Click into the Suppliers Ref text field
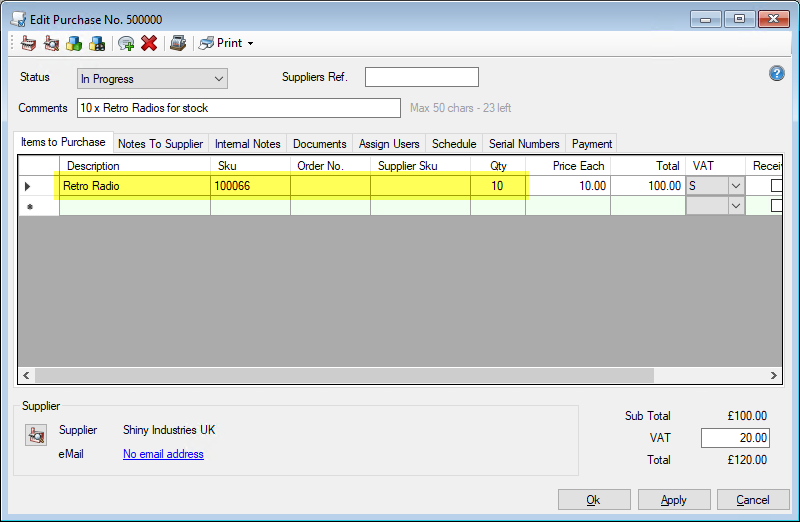Screen dimensions: 800x522 point(421,78)
